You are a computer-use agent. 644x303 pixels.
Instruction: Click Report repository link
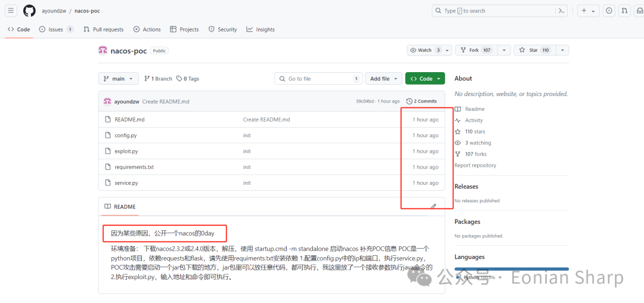(x=475, y=165)
